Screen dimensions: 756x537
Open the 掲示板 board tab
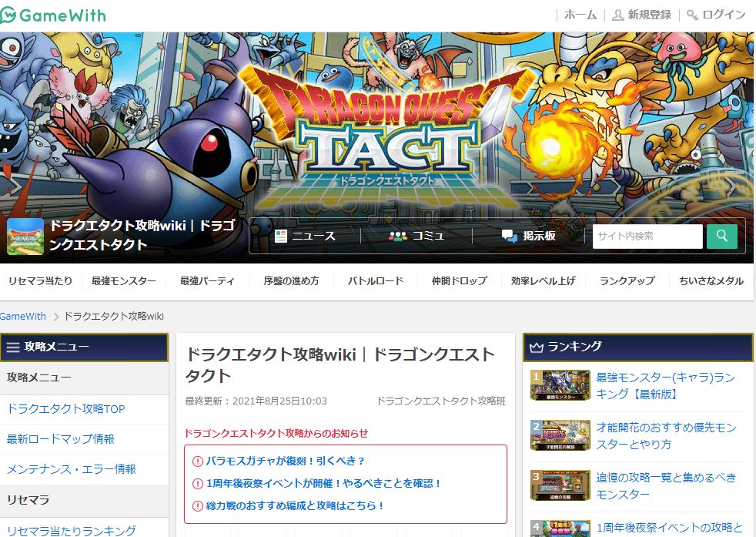[x=528, y=236]
